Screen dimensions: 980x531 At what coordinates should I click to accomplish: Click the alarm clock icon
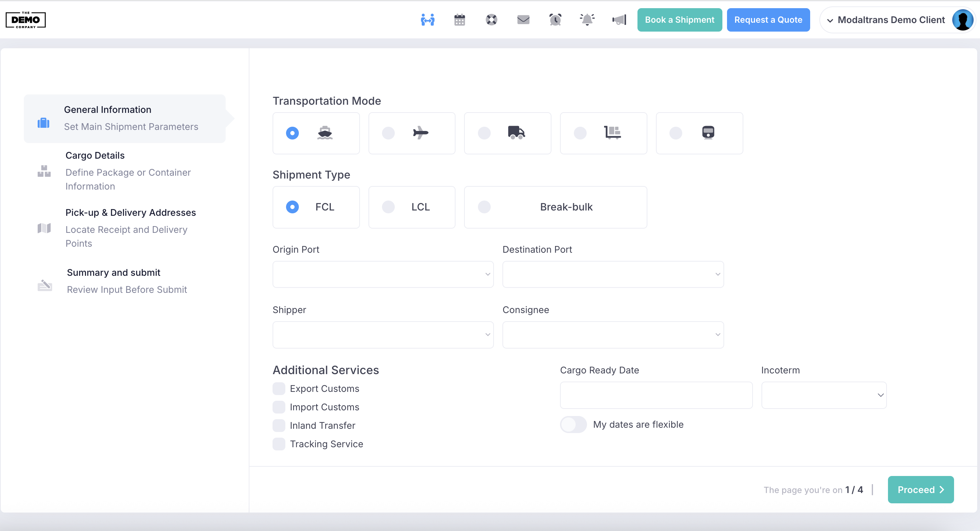555,20
